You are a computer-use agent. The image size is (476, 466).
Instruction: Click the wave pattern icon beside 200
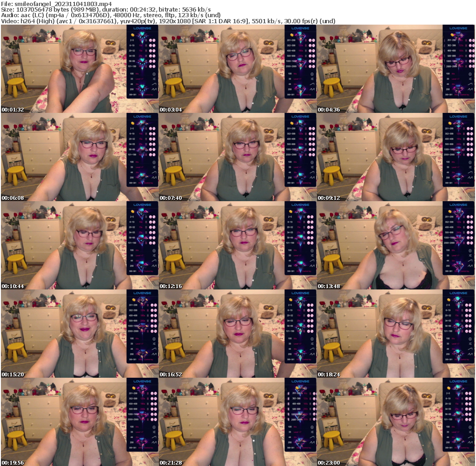pos(153,89)
